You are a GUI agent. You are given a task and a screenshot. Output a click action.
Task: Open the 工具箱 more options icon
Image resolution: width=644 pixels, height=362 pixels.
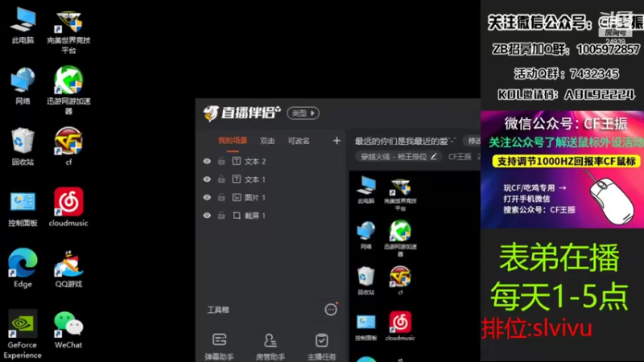[331, 310]
